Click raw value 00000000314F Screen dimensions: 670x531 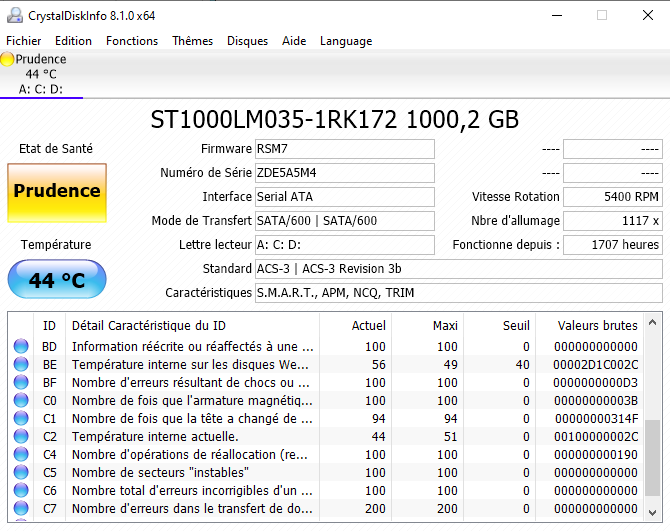click(x=597, y=418)
